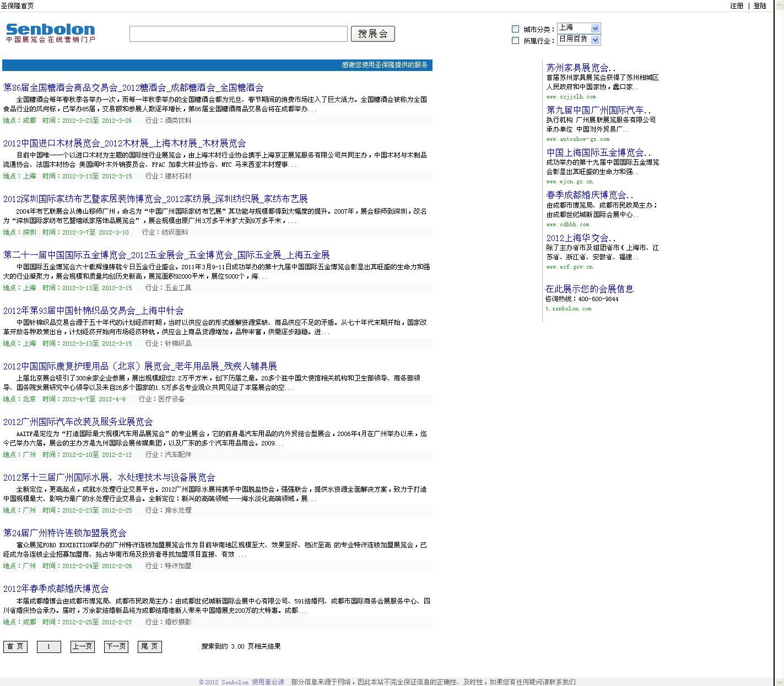
Task: Open sidebar ad 春季成都婚庆博览会
Action: pos(590,195)
